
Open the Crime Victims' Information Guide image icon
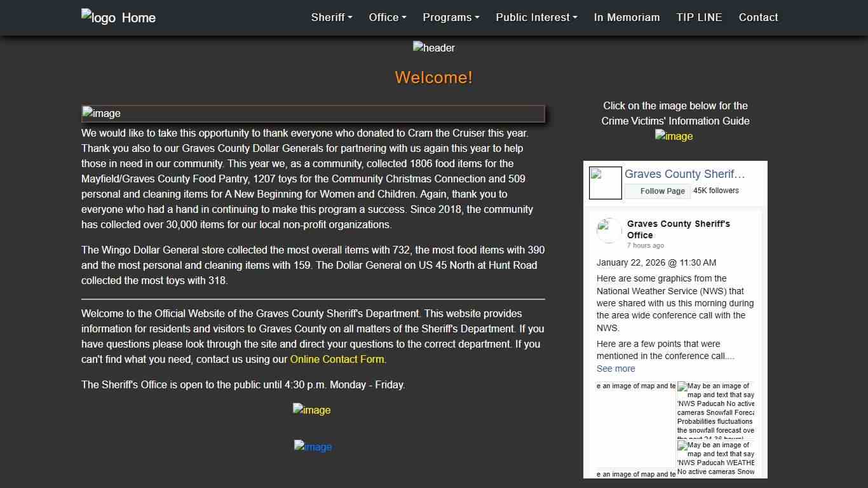click(x=674, y=136)
